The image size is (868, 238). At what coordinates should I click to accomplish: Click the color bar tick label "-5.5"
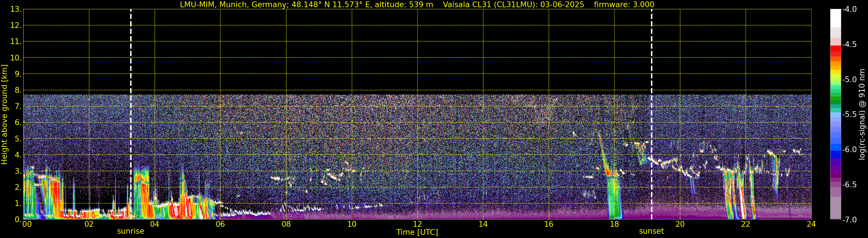[849, 114]
